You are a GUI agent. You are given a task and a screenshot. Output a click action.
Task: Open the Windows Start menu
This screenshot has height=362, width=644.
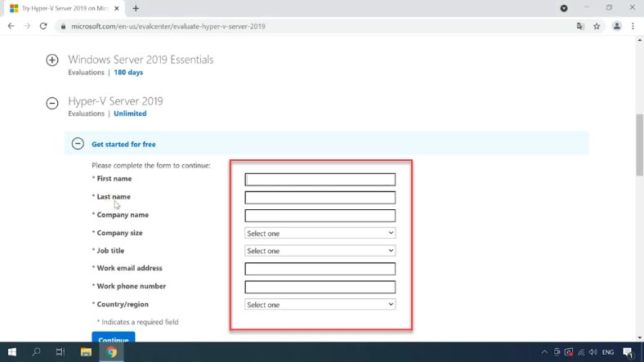coord(12,352)
